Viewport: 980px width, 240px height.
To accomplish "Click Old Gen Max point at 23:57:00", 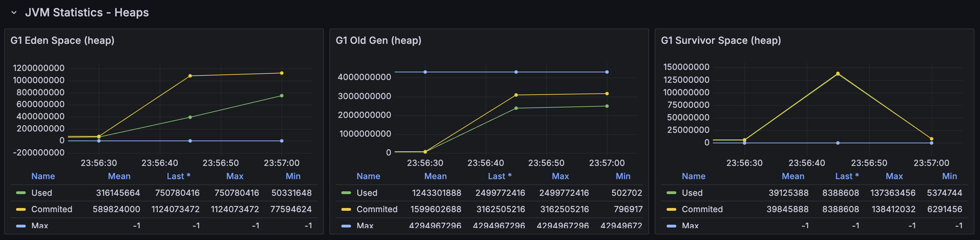I will 607,72.
